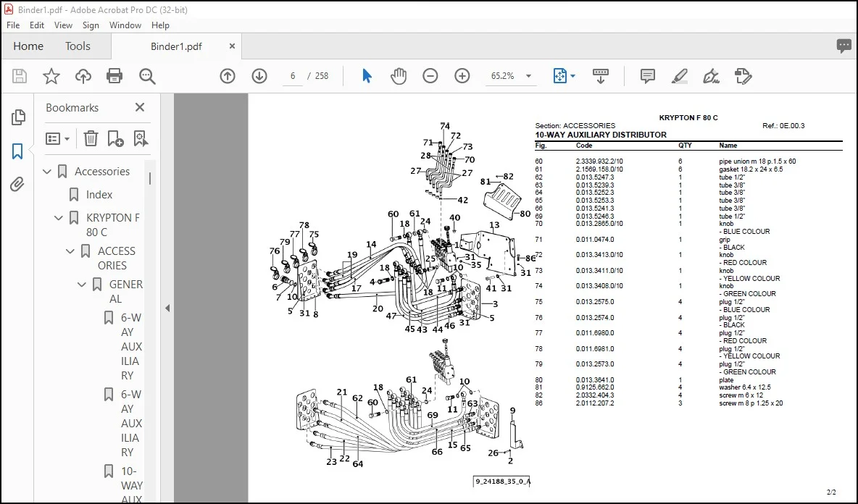Select the Binder1.pdf document tab

pyautogui.click(x=176, y=46)
